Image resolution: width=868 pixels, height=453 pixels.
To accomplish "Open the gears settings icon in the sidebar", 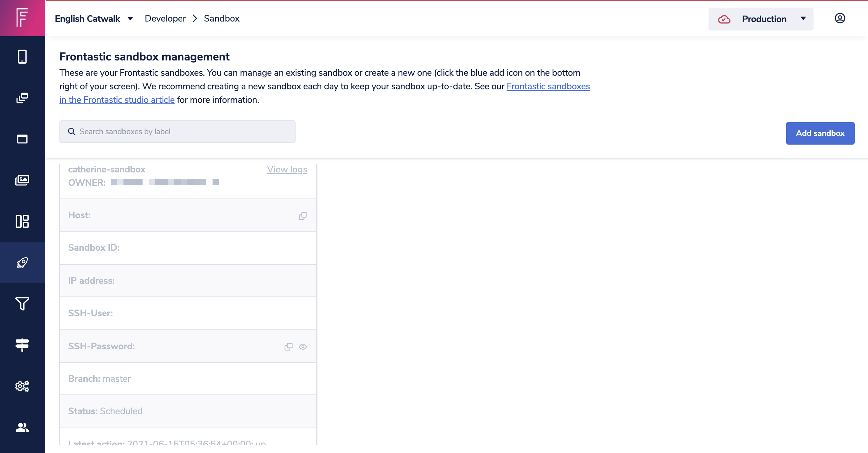I will [22, 386].
